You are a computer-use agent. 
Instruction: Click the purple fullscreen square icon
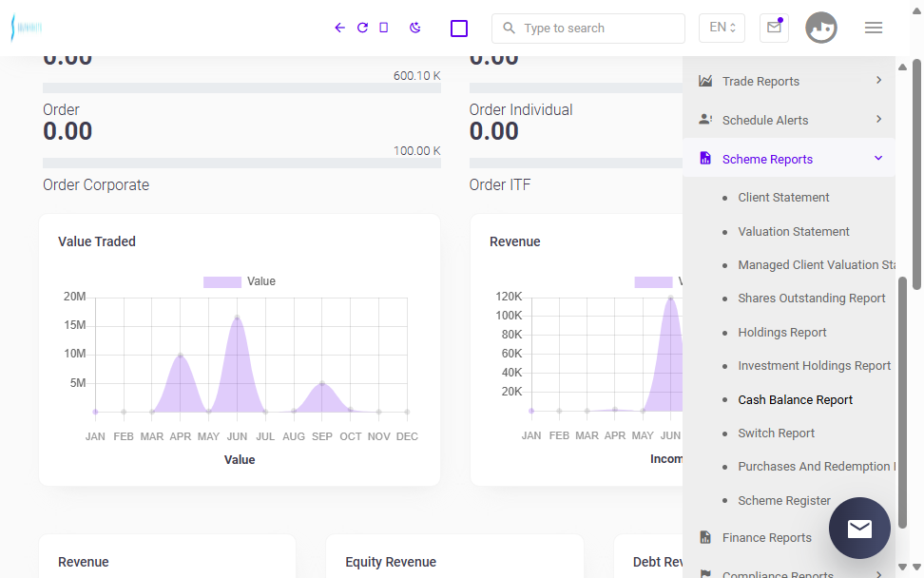[x=459, y=29]
